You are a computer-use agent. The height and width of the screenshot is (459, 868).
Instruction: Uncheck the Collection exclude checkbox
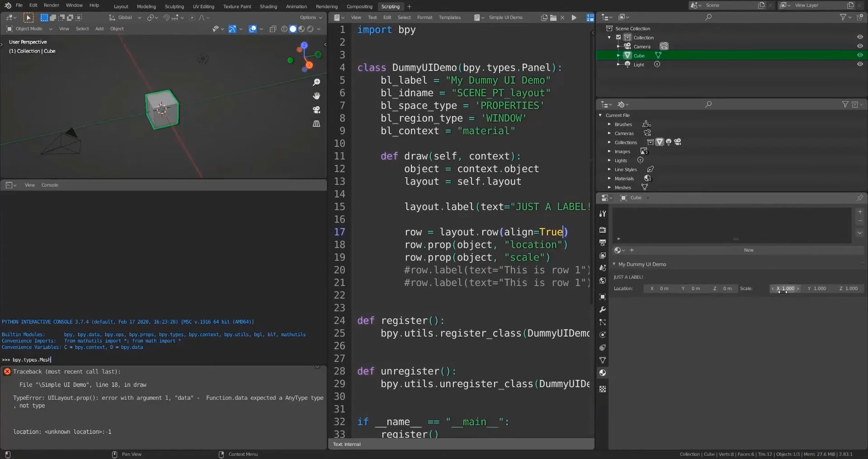[618, 37]
